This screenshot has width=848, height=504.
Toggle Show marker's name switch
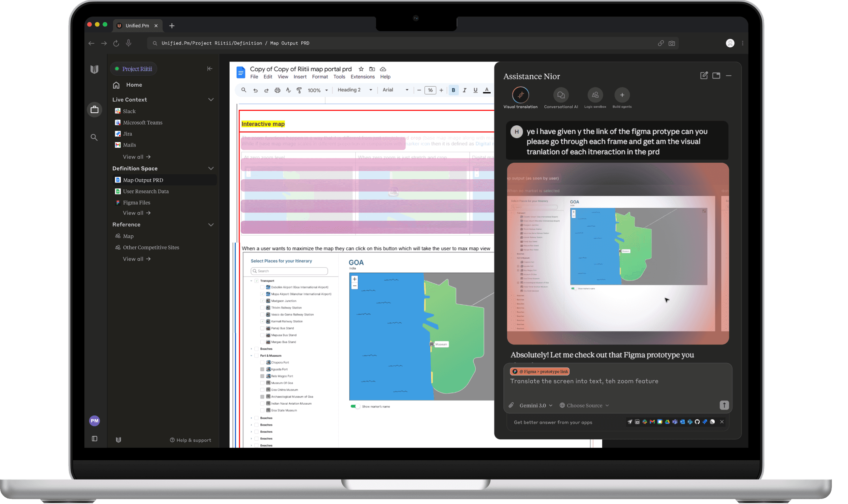(355, 406)
